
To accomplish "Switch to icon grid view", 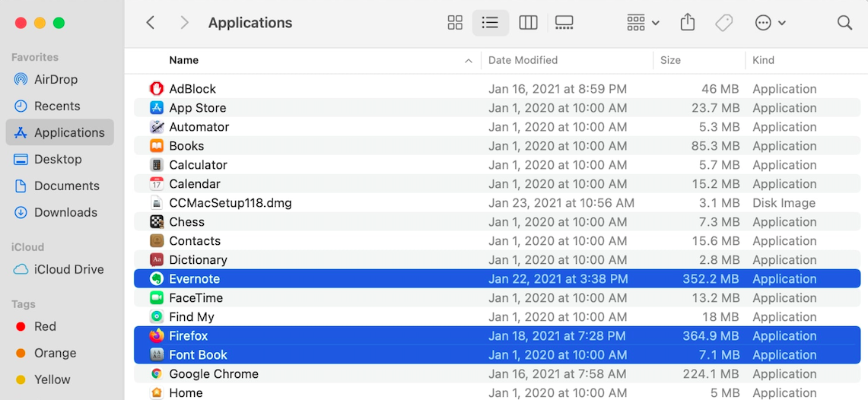I will pyautogui.click(x=454, y=23).
